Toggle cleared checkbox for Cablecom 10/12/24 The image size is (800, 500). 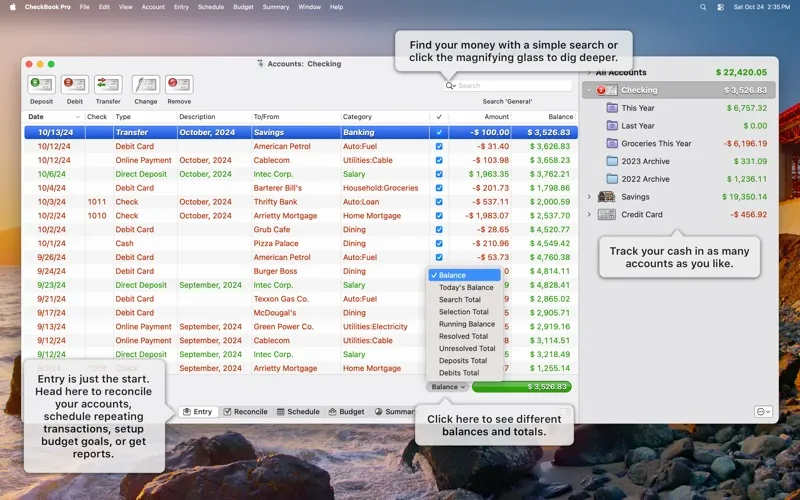[x=439, y=160]
